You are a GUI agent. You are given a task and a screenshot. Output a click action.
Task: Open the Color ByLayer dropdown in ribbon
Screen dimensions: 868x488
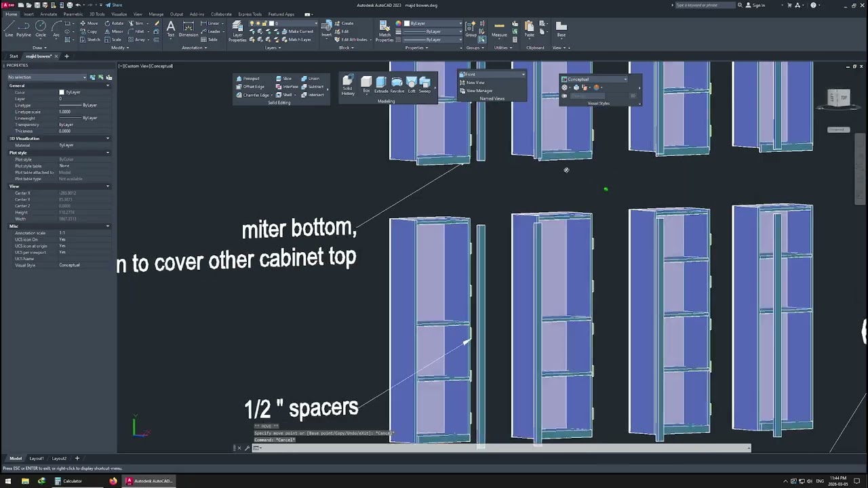(434, 24)
